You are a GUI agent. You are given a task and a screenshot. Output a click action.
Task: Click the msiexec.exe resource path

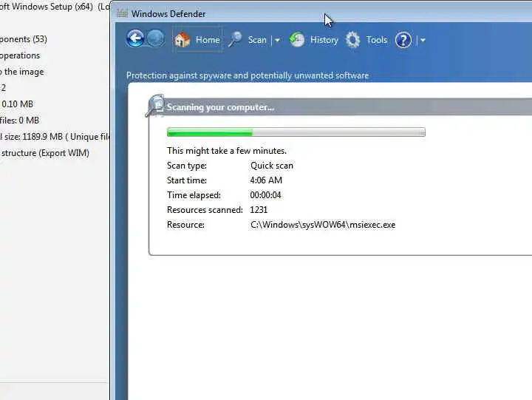pos(323,225)
